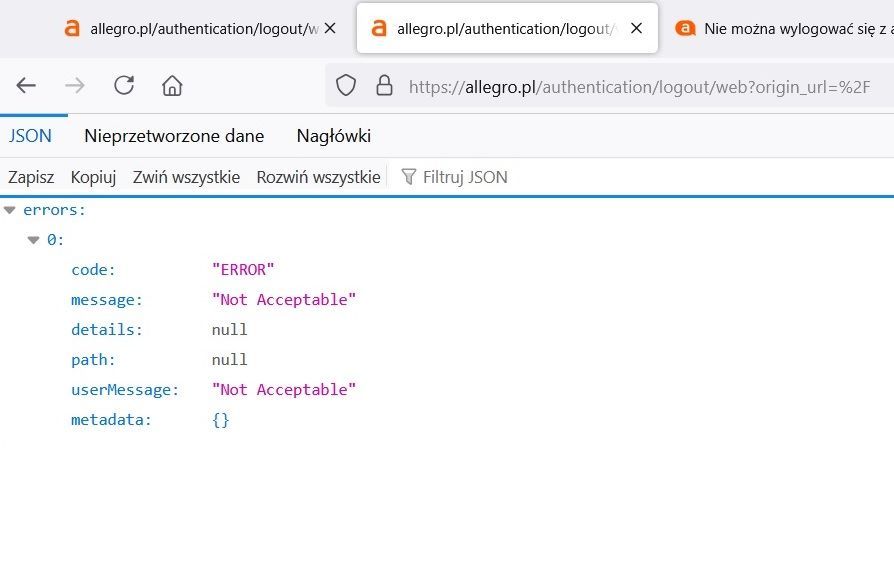Select the metadata key
The width and height of the screenshot is (894, 588).
click(111, 420)
